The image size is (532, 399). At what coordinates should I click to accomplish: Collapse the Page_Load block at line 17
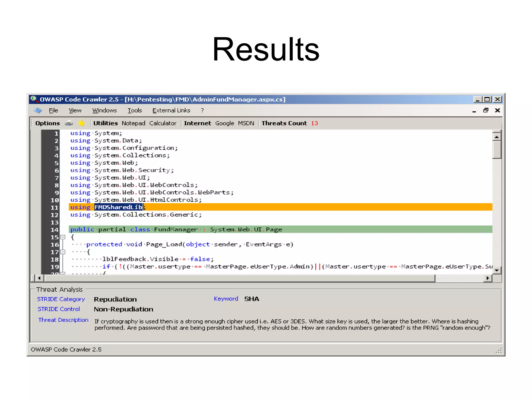tap(63, 252)
